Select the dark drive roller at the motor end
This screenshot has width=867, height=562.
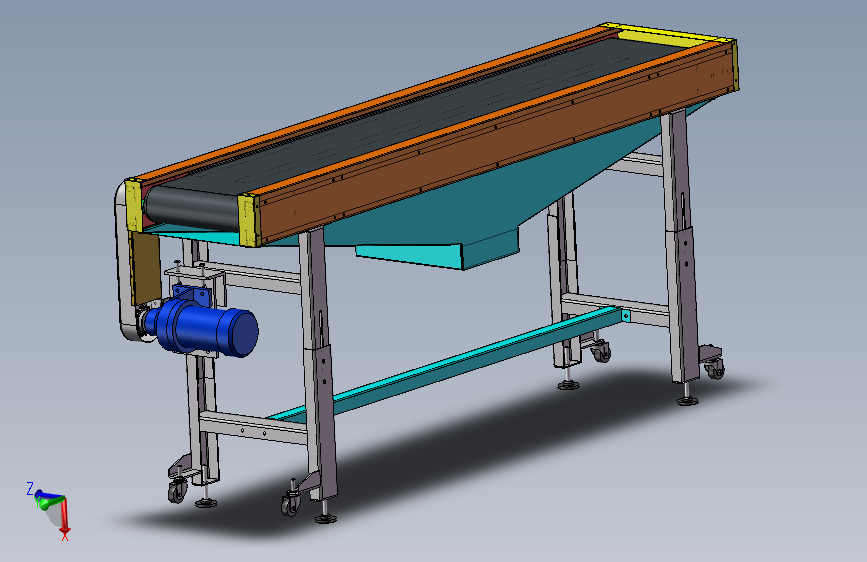[x=192, y=208]
